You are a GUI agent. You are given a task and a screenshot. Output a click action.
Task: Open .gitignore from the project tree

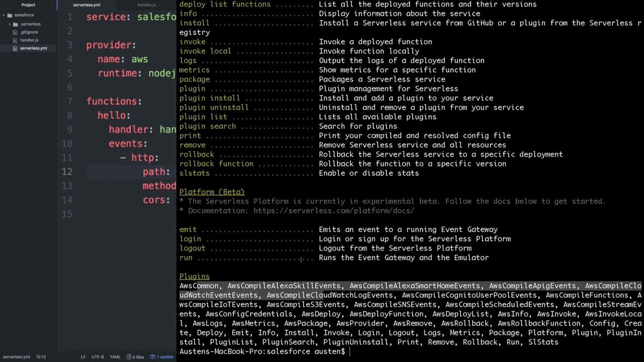(x=28, y=32)
